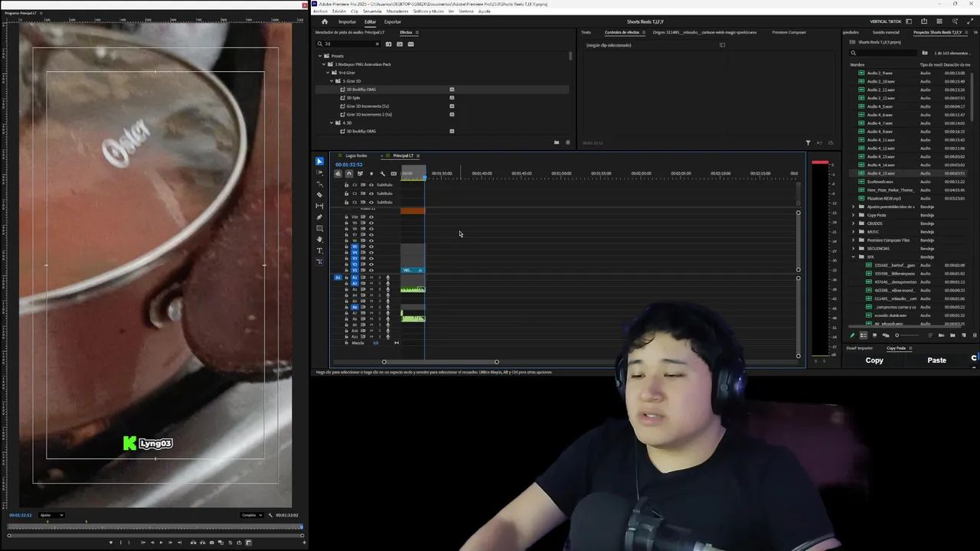Click the Home icon in the header
The height and width of the screenshot is (551, 980).
tap(325, 21)
